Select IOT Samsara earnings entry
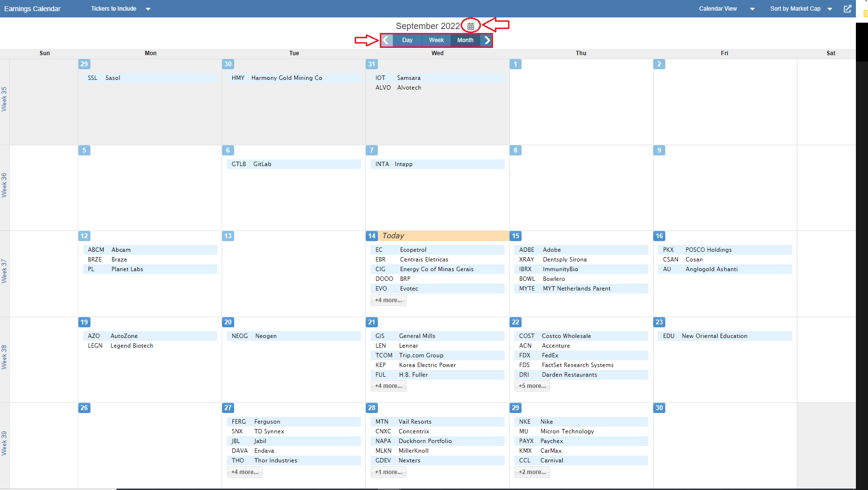This screenshot has height=490, width=868. (437, 78)
